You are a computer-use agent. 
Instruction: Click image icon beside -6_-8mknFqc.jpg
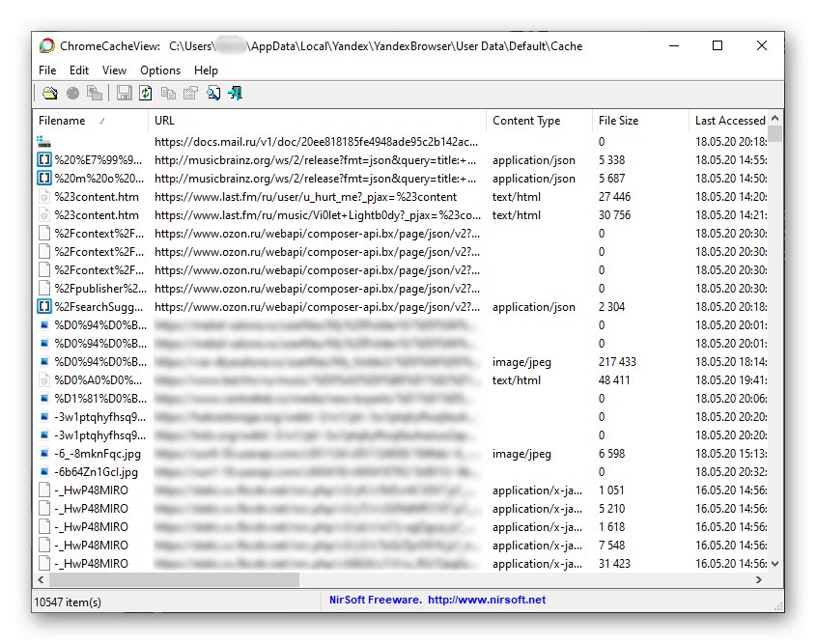pyautogui.click(x=44, y=453)
